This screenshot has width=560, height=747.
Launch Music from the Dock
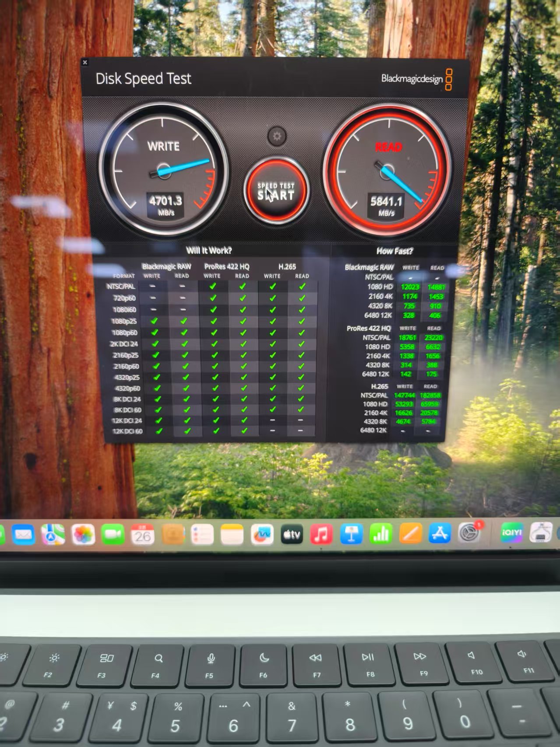(321, 535)
